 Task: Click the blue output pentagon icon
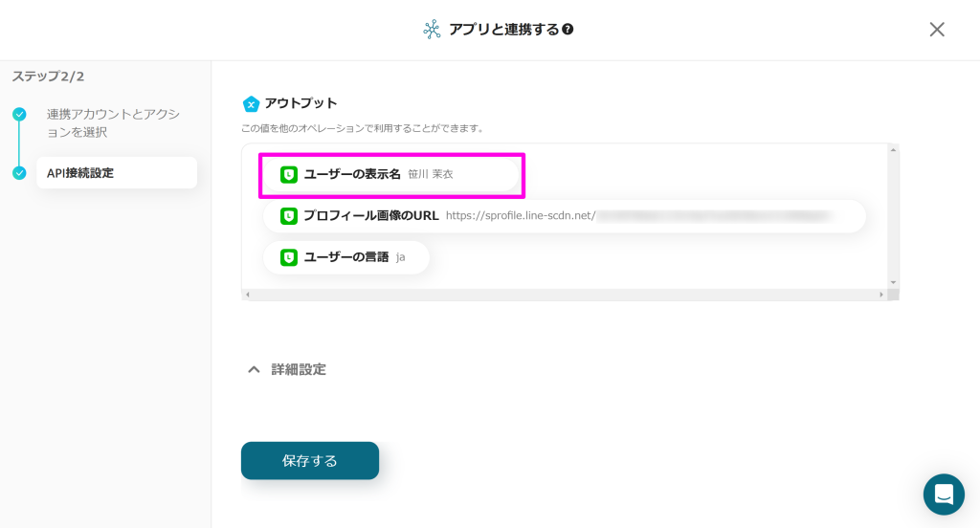(252, 103)
